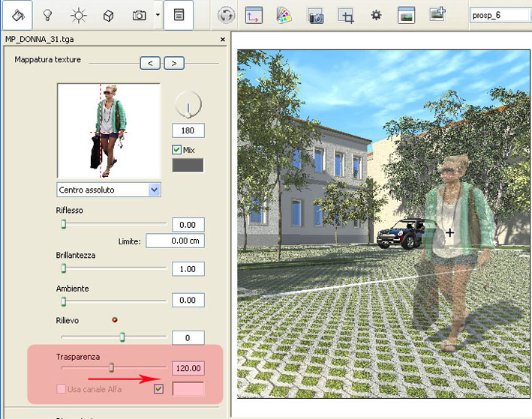Click the Trasparenza value field showing 120.00
This screenshot has height=419, width=532.
click(188, 368)
